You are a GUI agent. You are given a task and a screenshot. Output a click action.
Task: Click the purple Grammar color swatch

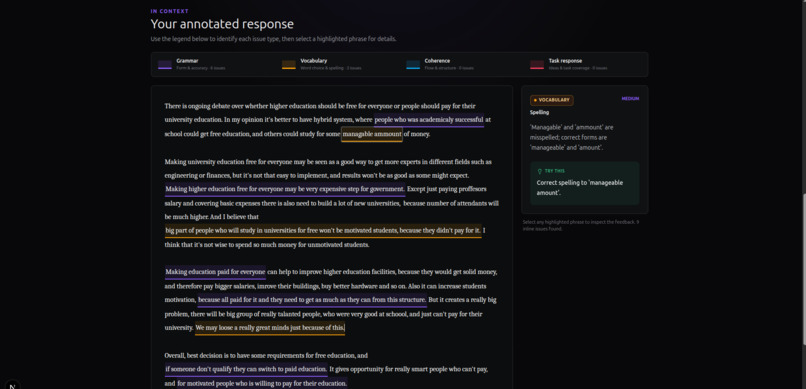click(x=164, y=65)
